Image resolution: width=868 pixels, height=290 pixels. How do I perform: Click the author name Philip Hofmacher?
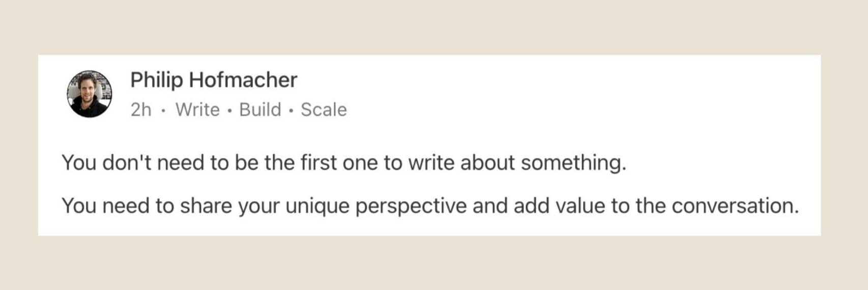pyautogui.click(x=214, y=80)
